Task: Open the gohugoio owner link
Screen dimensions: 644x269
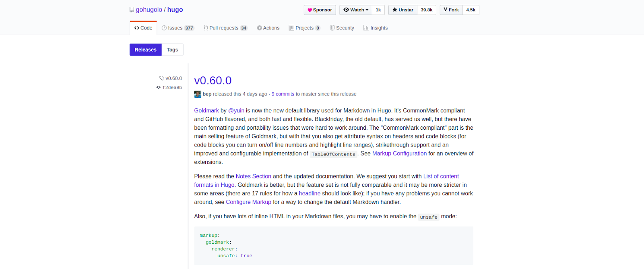Action: coord(149,10)
